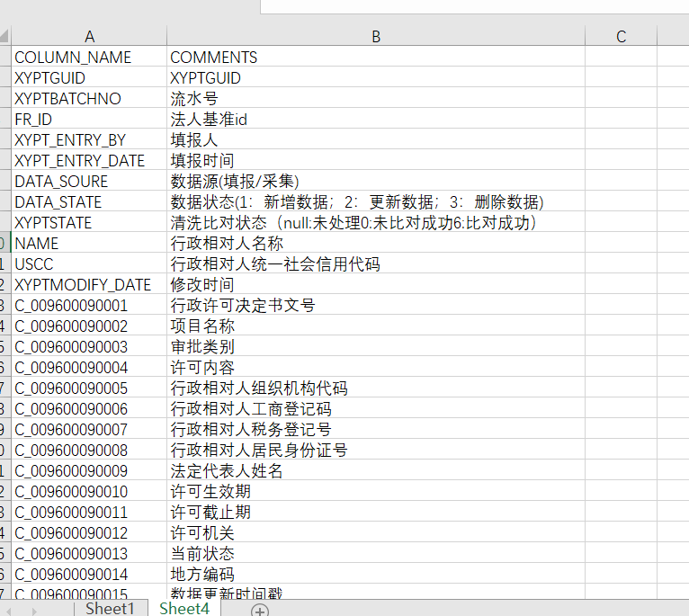Click cell FR_ID
Screen dimensions: 689x616
[89, 119]
